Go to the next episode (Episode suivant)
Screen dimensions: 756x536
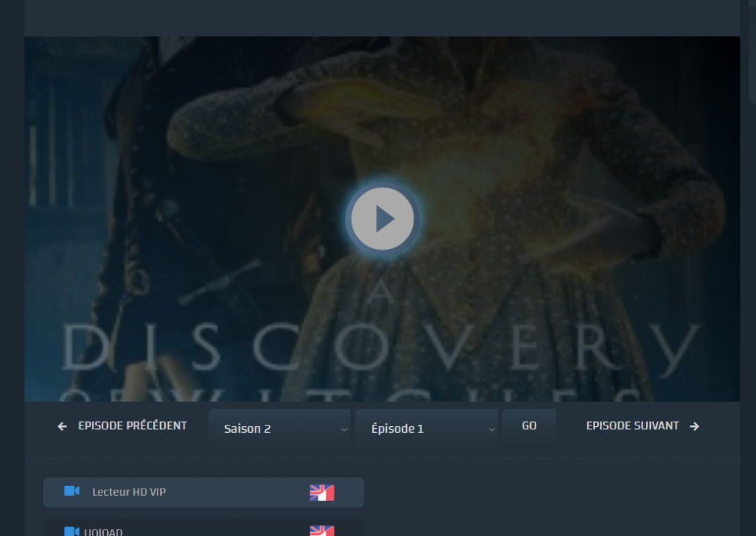[642, 426]
